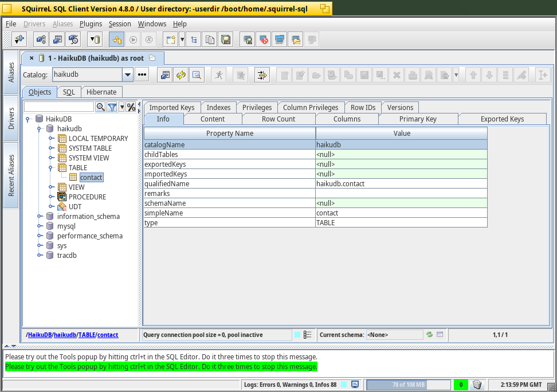Select the tracdb catalog in tree

point(67,255)
